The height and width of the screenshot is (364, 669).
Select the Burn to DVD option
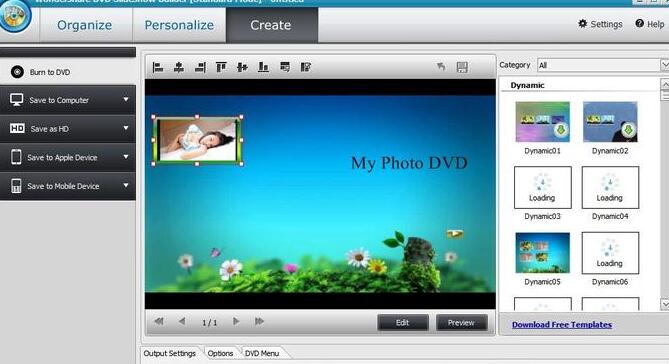68,72
